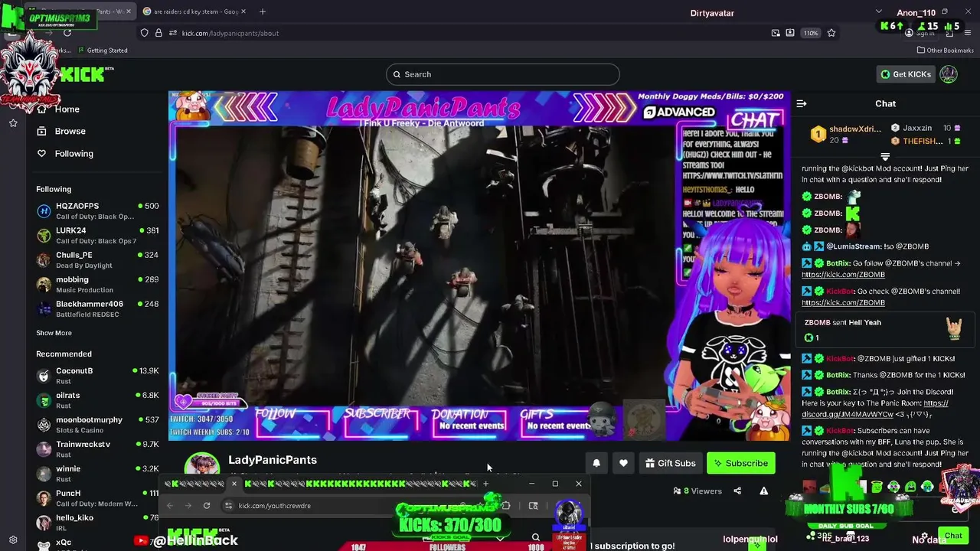Open the kick.com/ZBOMB link from BotRix
The image size is (980, 551).
coord(843,274)
